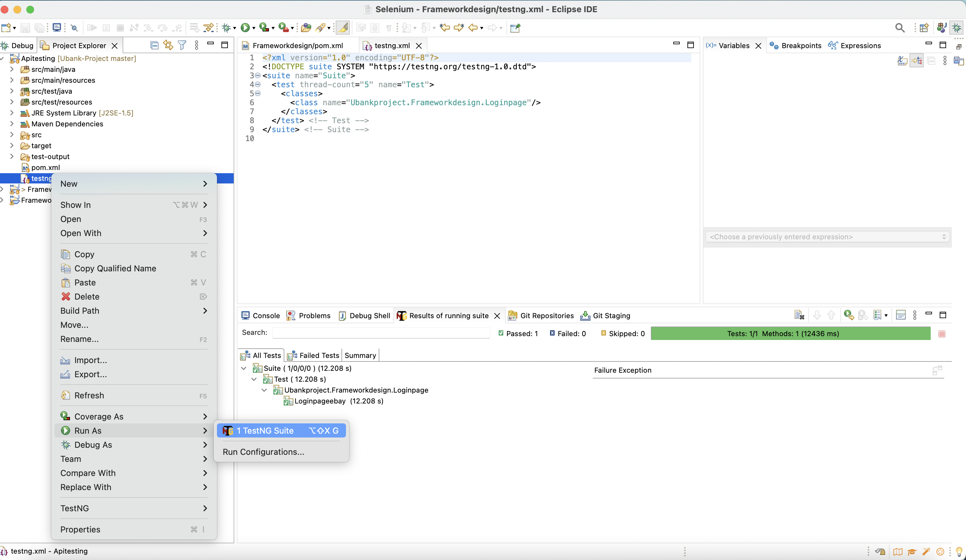Viewport: 966px width, 560px height.
Task: Click the clear results icon in TestNG view
Action: click(799, 315)
